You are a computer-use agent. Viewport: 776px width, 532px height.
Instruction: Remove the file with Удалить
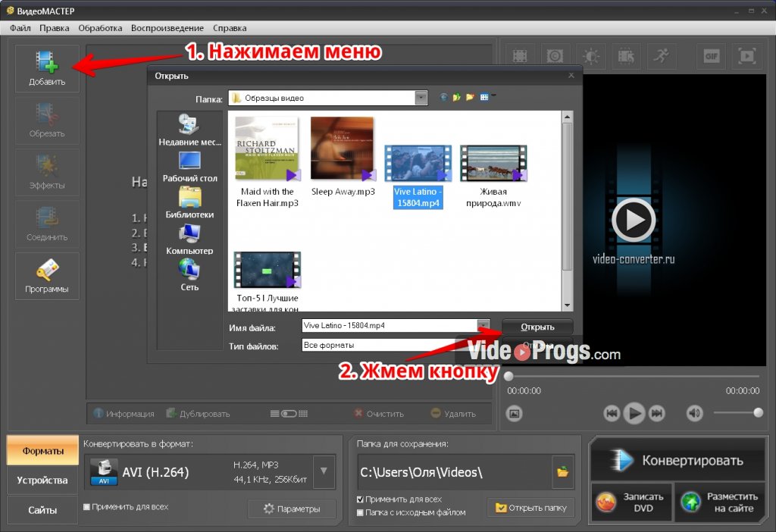(453, 414)
